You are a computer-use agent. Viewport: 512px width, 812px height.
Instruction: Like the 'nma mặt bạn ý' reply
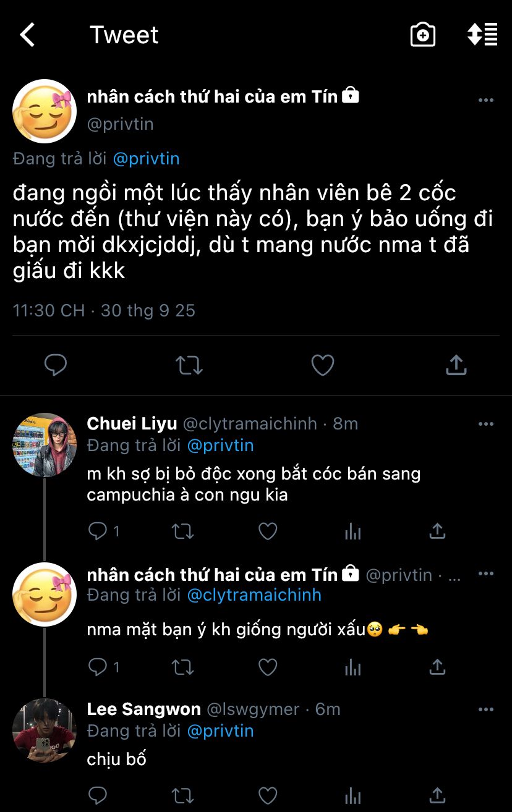pyautogui.click(x=267, y=667)
